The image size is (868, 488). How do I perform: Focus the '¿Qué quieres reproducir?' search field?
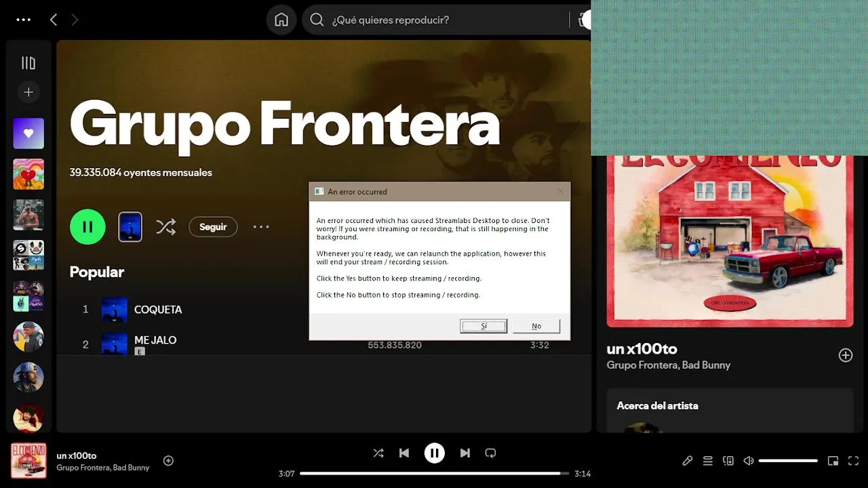click(x=448, y=20)
